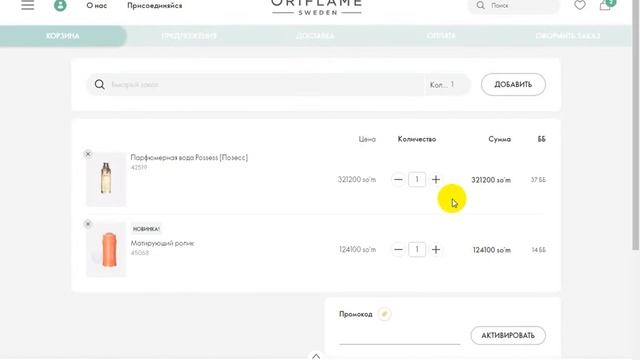Remove Possess perfume from cart
The image size is (640, 360).
88,154
